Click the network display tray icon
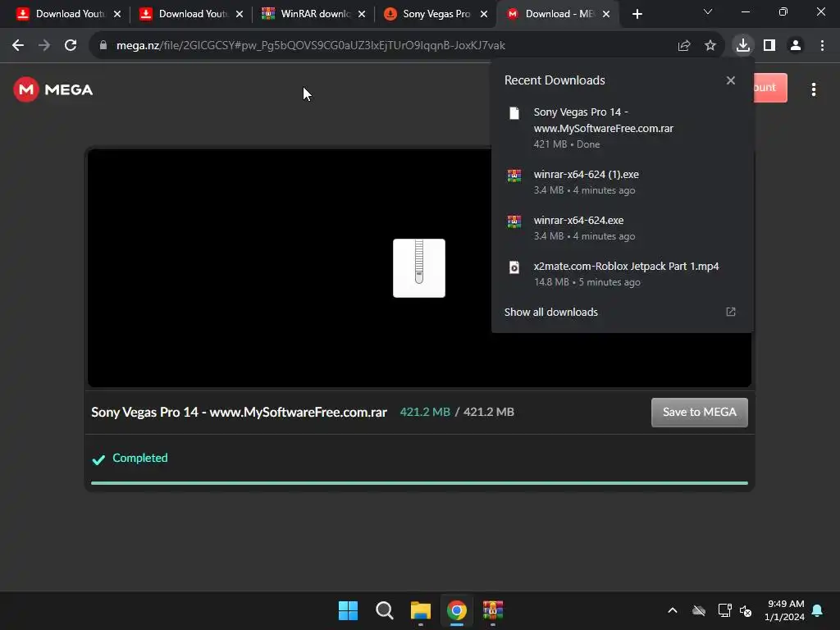The height and width of the screenshot is (630, 840). pyautogui.click(x=725, y=610)
